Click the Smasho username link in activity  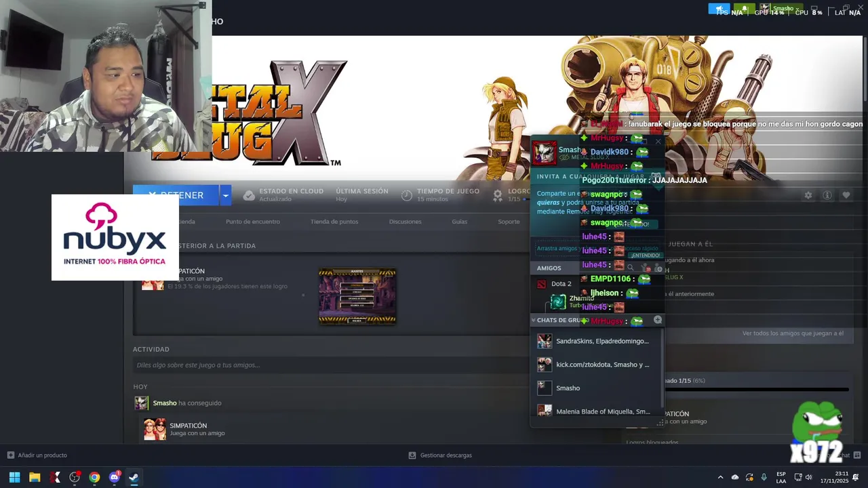coord(165,403)
